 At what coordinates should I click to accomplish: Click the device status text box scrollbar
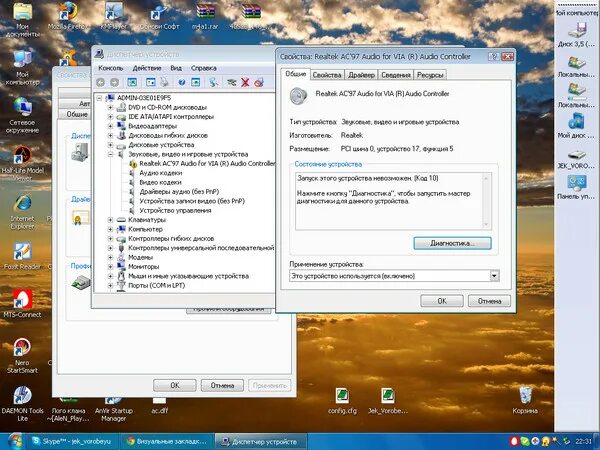tap(486, 201)
